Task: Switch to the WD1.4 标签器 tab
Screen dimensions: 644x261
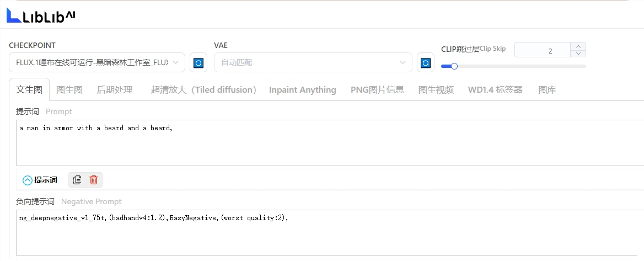Action: 495,90
